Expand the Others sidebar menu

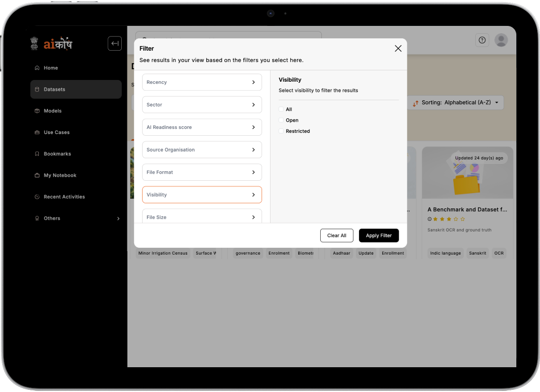[x=118, y=219]
